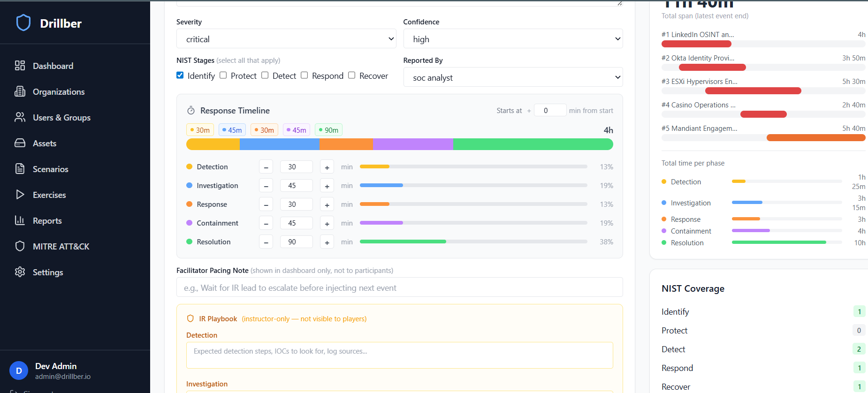Screen dimensions: 868x393
Task: Click the Drillber shield logo icon
Action: click(23, 23)
